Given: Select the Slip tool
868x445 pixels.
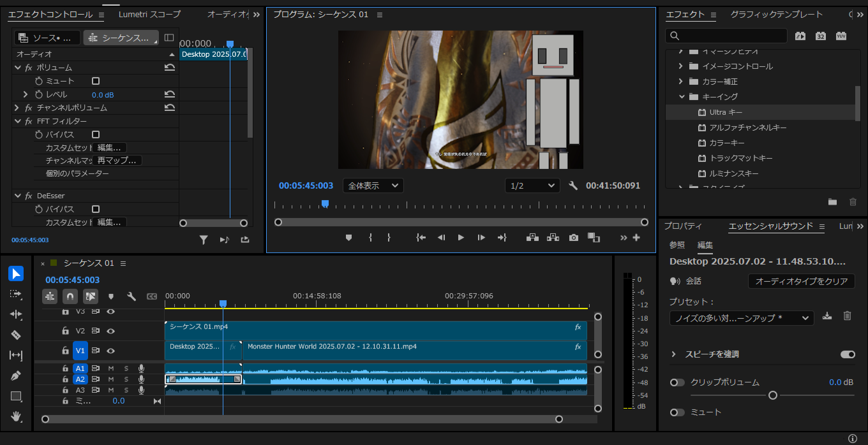Looking at the screenshot, I should tap(17, 355).
